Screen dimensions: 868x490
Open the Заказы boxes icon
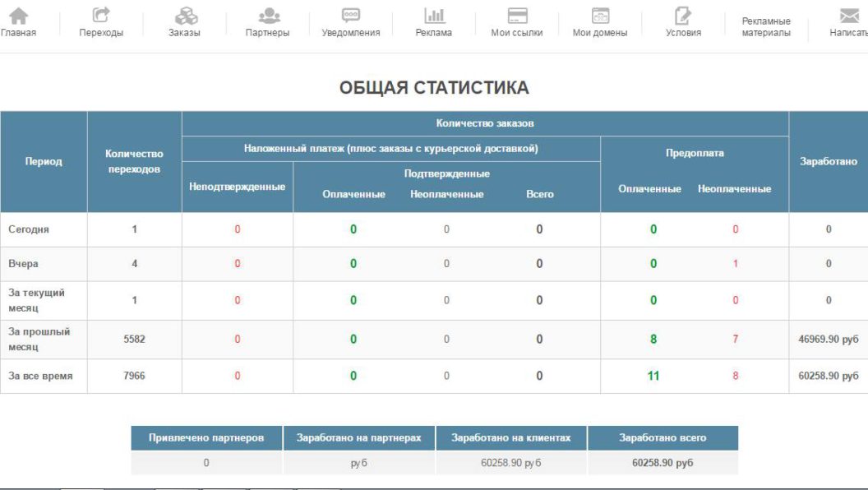pyautogui.click(x=185, y=16)
